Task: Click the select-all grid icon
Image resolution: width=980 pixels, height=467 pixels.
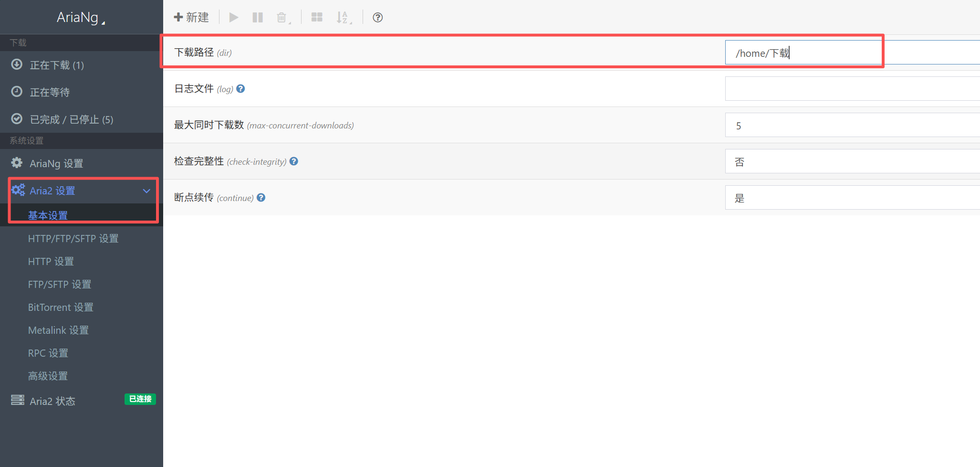Action: tap(317, 17)
